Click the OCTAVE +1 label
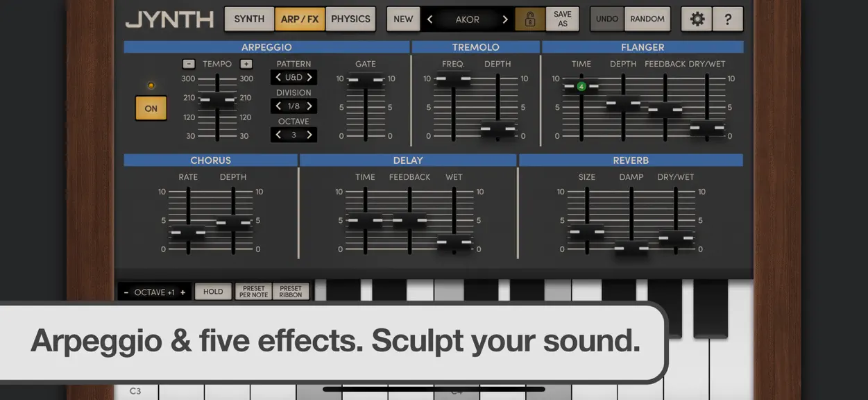Image resolution: width=868 pixels, height=400 pixels. [x=154, y=292]
